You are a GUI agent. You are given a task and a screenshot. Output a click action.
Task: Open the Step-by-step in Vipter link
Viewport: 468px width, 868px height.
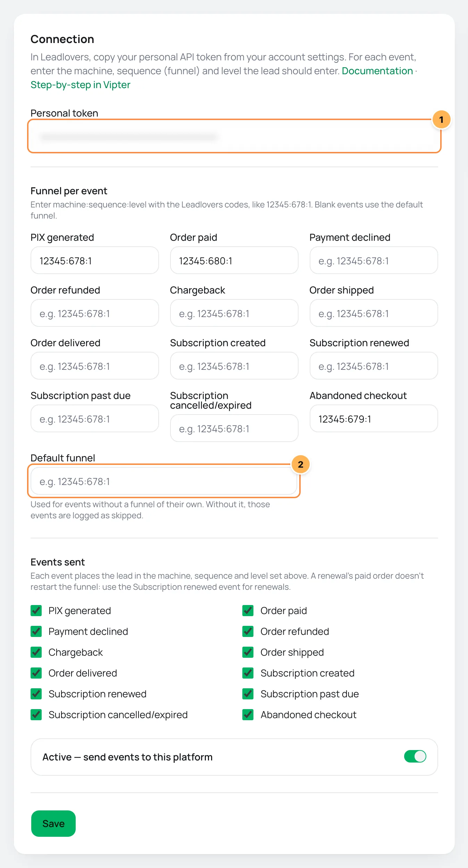(x=81, y=85)
